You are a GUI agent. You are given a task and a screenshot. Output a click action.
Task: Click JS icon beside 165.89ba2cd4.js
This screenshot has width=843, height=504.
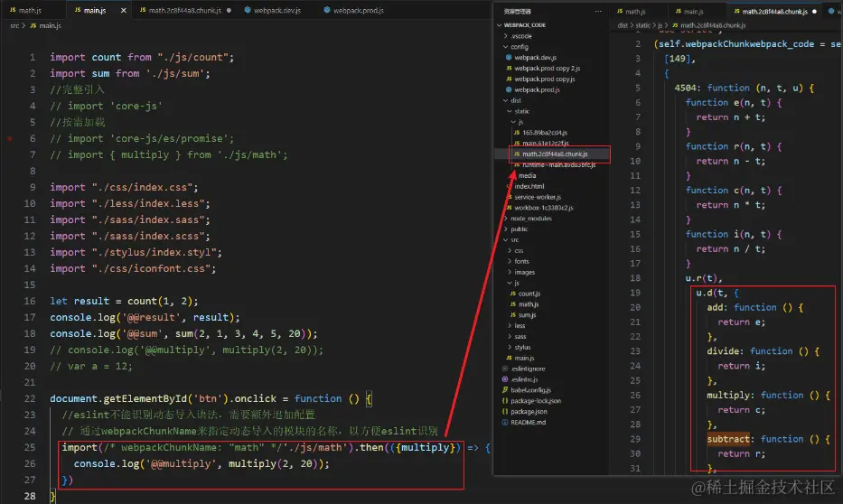517,132
